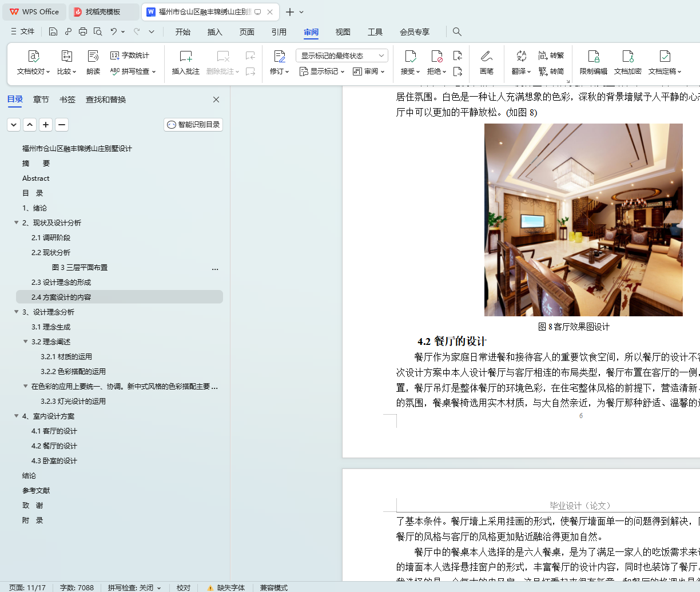Expand all outline levels down-arrow button
The width and height of the screenshot is (700, 592).
tap(14, 125)
